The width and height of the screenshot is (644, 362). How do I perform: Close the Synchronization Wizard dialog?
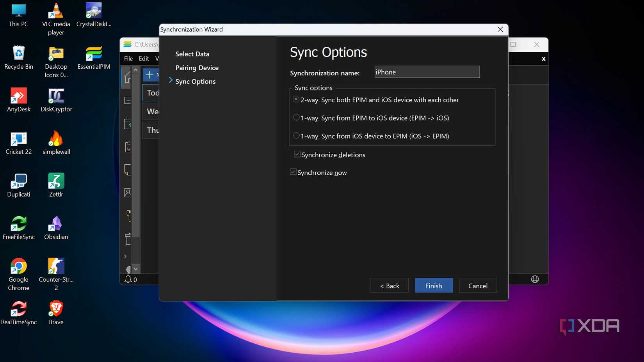(x=500, y=30)
